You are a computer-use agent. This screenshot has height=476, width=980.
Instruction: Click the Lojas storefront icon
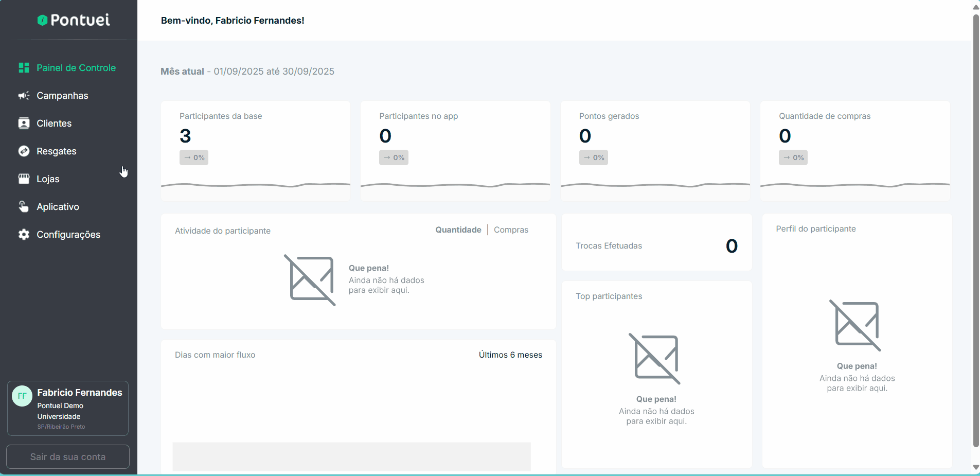(24, 179)
